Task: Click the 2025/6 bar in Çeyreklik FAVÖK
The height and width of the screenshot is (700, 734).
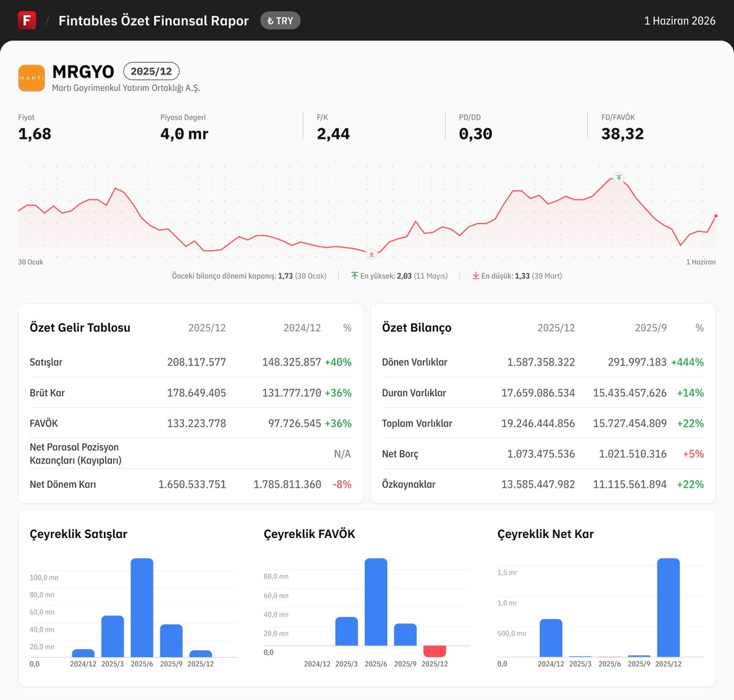Action: [376, 602]
